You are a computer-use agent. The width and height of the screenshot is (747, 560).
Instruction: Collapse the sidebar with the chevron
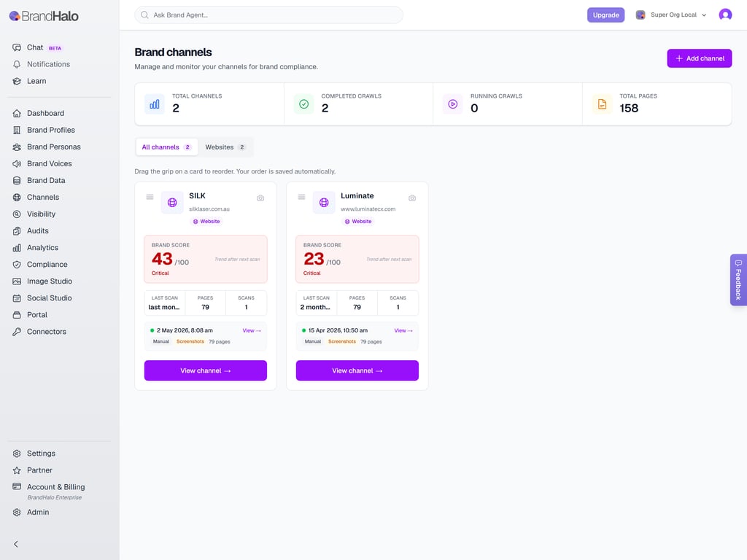point(16,544)
